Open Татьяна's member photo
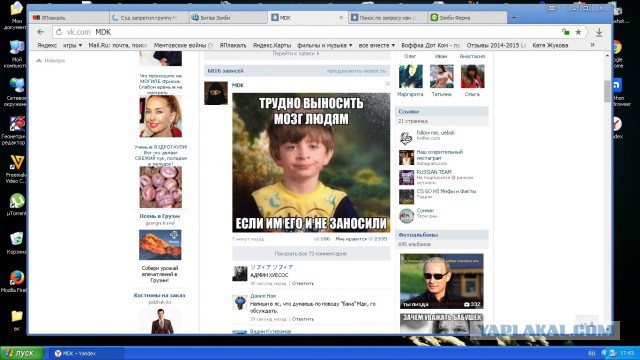The width and height of the screenshot is (640, 360). 442,76
